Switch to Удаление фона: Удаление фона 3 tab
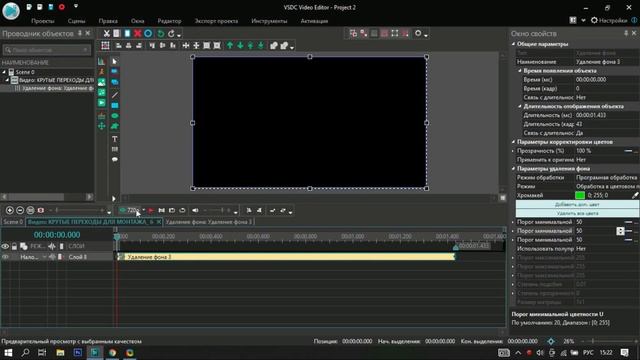The height and width of the screenshot is (360, 640). click(x=209, y=222)
